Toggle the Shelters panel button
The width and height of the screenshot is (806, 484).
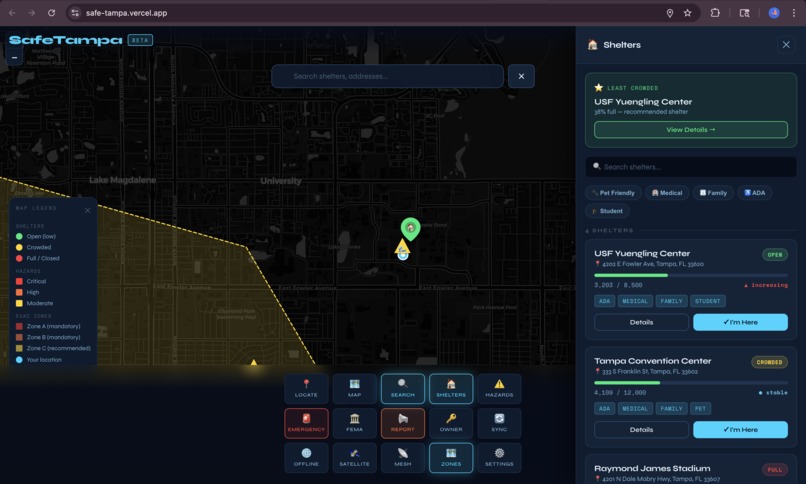[x=451, y=388]
